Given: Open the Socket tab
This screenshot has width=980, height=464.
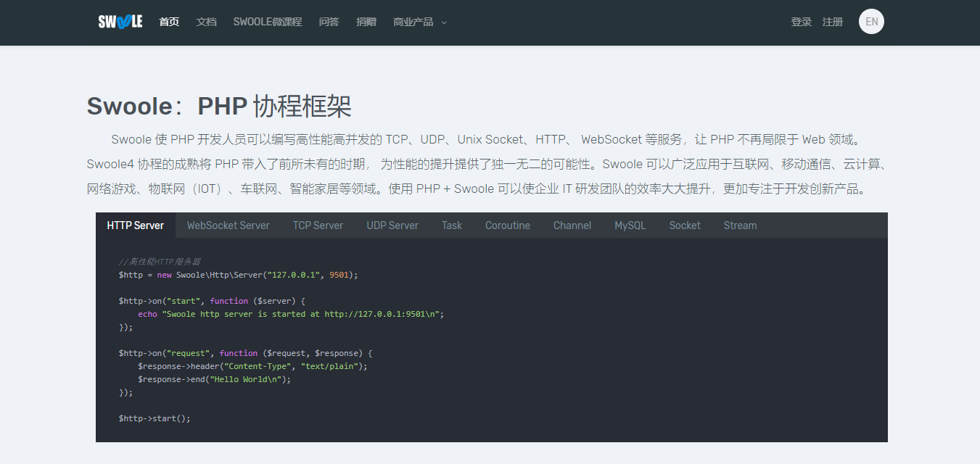Looking at the screenshot, I should [x=685, y=225].
